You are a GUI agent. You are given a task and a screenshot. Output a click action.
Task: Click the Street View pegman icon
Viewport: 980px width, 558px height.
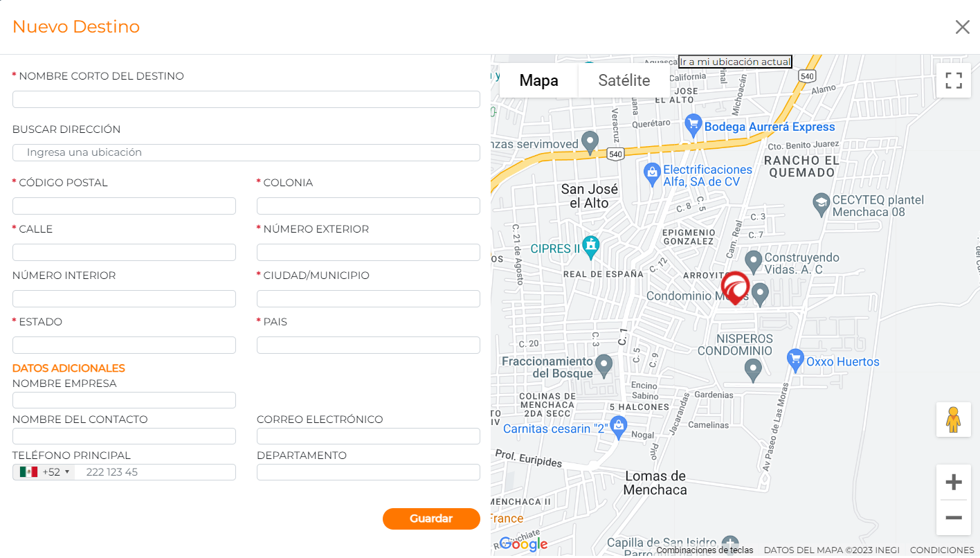click(954, 420)
